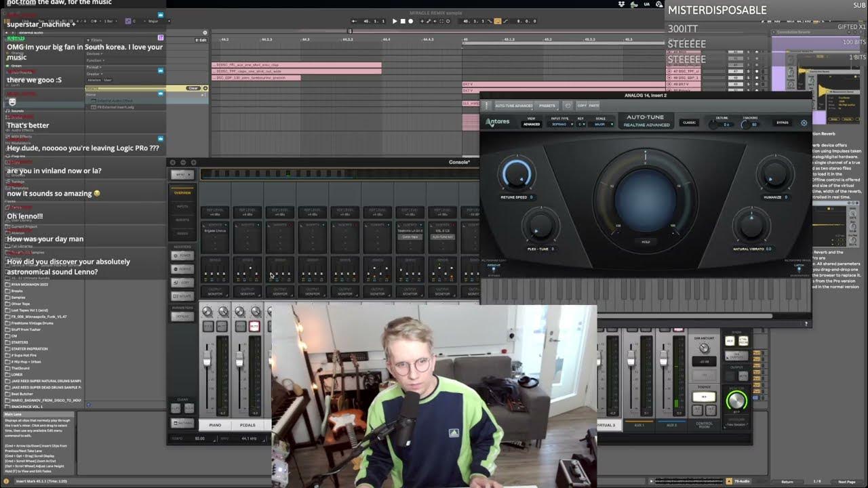
Task: Open the Scale Major dropdown
Action: [601, 125]
